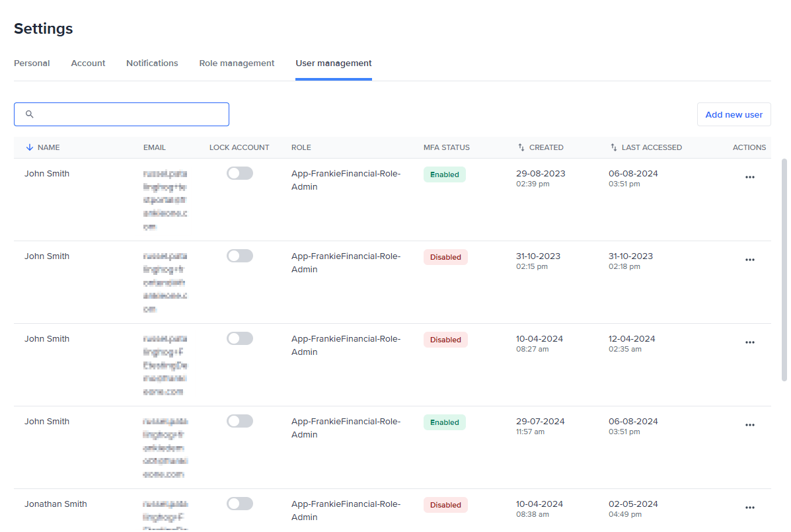Select the Jonathan Smith name entry
Screen dimensions: 791x532
[56, 504]
